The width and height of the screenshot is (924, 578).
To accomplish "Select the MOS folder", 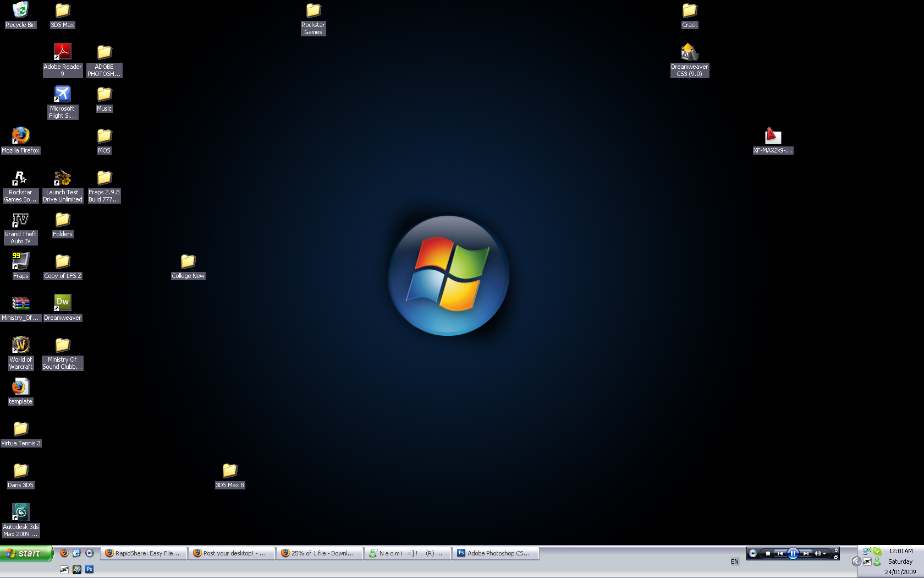I will pyautogui.click(x=105, y=140).
